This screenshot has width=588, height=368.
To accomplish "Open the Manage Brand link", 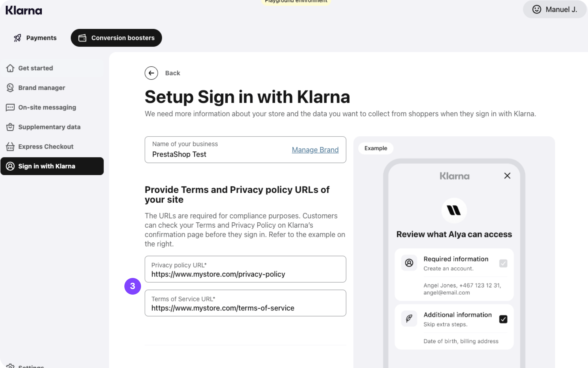I will coord(315,150).
